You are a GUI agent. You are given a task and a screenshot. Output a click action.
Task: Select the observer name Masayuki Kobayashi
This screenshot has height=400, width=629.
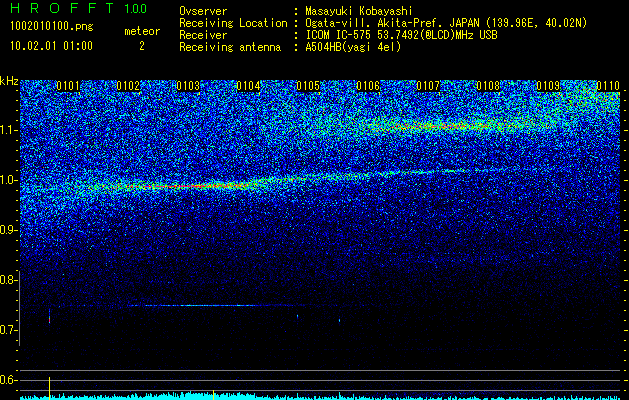(359, 11)
